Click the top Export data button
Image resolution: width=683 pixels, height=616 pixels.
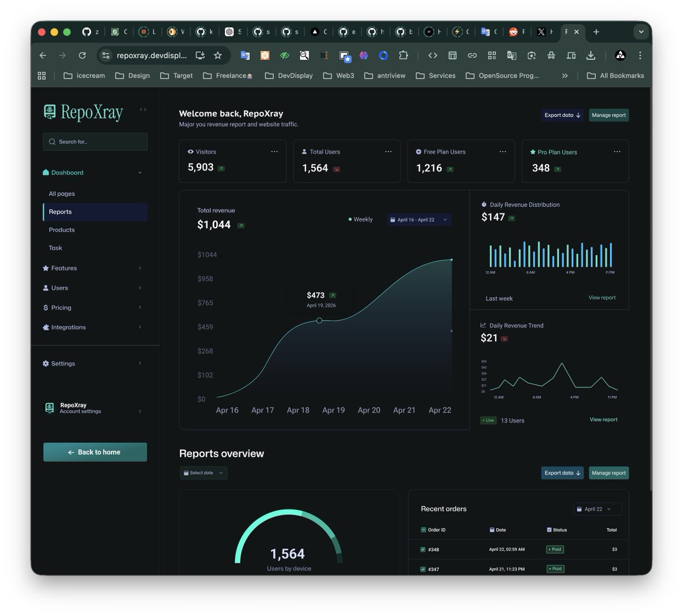tap(562, 115)
